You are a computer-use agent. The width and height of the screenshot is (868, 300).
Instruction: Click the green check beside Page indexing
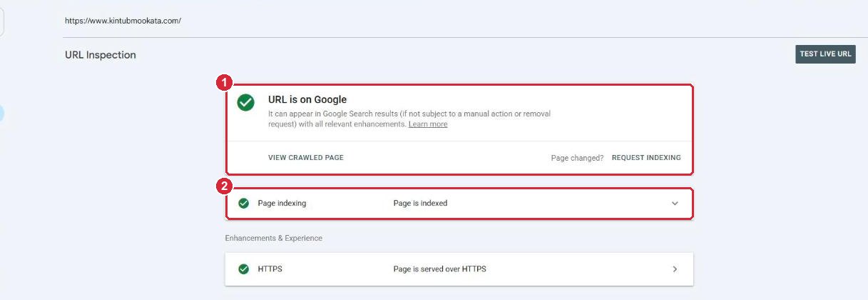click(243, 204)
